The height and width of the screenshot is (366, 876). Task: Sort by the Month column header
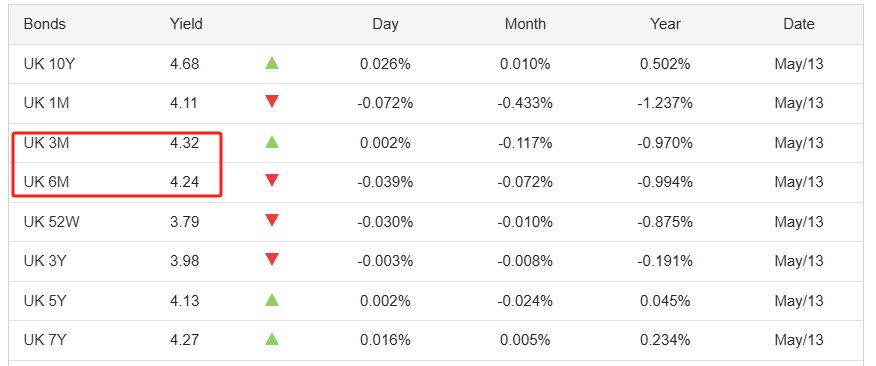[525, 24]
